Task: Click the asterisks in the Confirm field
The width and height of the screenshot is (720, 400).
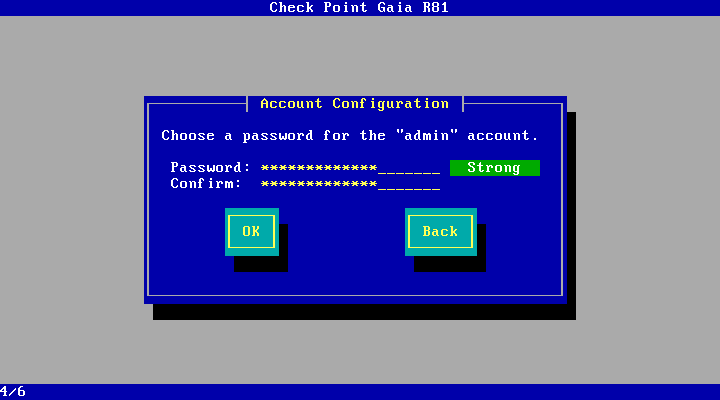Action: coord(319,184)
